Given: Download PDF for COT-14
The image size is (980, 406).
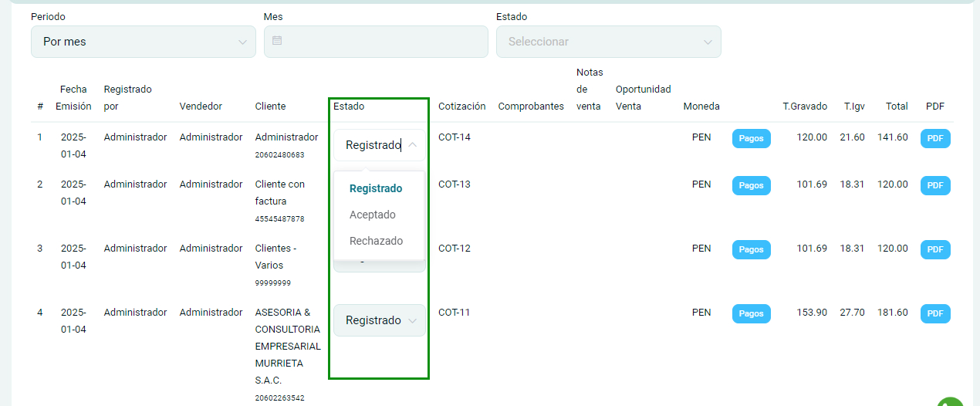Looking at the screenshot, I should tap(935, 139).
